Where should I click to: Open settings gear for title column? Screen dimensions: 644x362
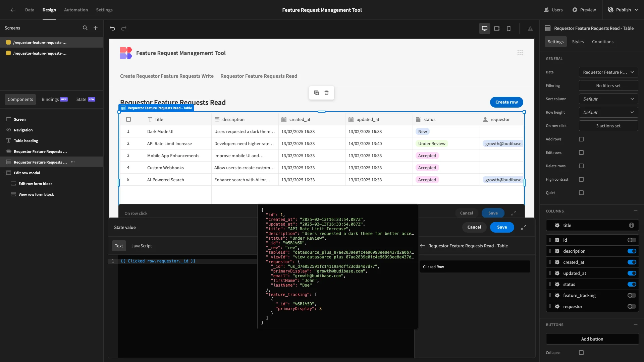click(x=557, y=225)
